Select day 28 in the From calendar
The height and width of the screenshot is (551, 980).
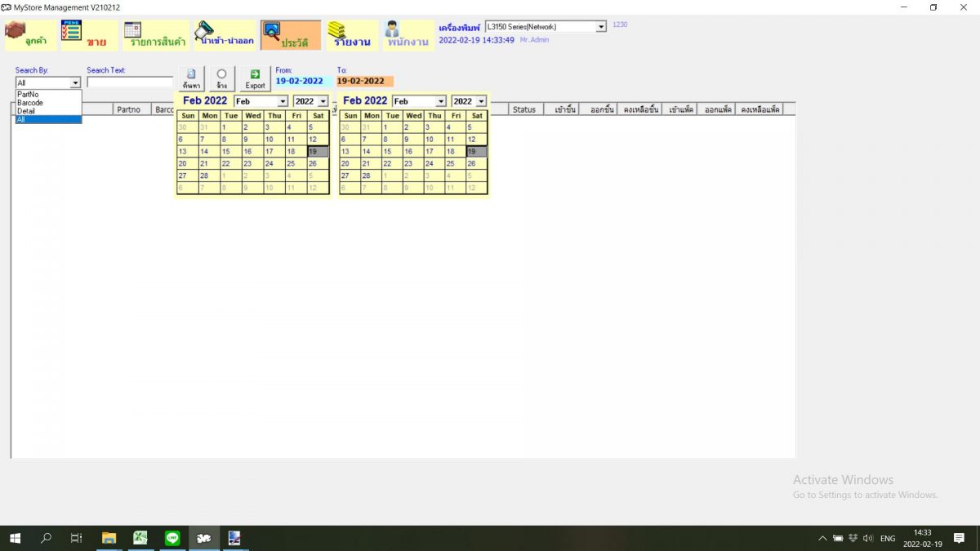(x=210, y=176)
